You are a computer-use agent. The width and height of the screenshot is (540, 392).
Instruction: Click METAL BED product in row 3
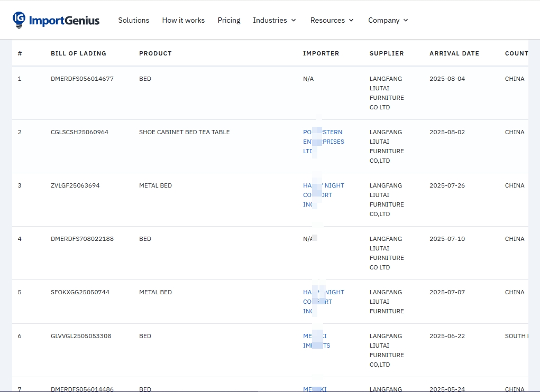pos(155,185)
